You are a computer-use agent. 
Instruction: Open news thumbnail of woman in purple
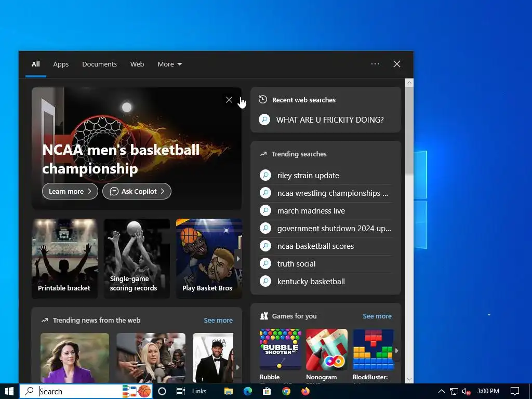75,358
